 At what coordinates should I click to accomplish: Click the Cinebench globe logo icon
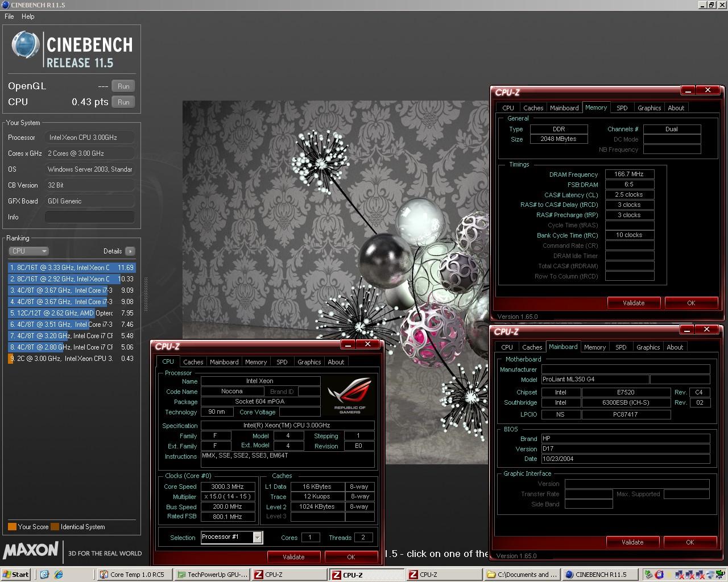click(26, 45)
